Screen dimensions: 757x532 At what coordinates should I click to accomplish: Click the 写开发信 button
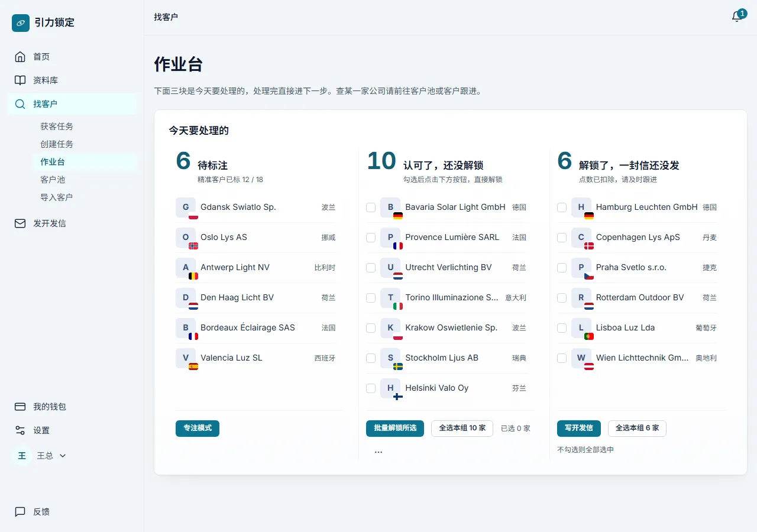[579, 429]
